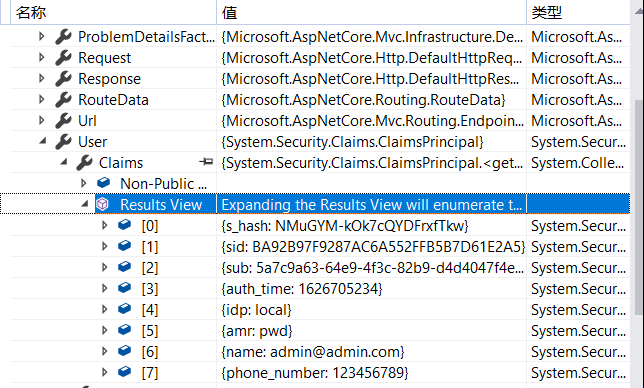The height and width of the screenshot is (388, 644).
Task: Click the wrench icon beside RouteData
Action: pyautogui.click(x=63, y=100)
